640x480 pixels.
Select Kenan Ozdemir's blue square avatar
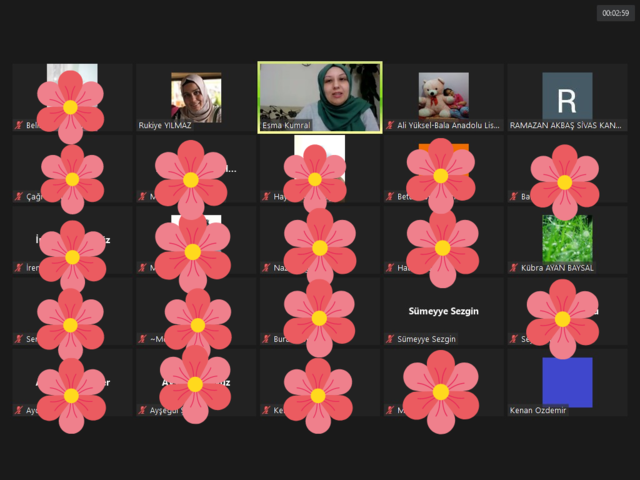(567, 382)
